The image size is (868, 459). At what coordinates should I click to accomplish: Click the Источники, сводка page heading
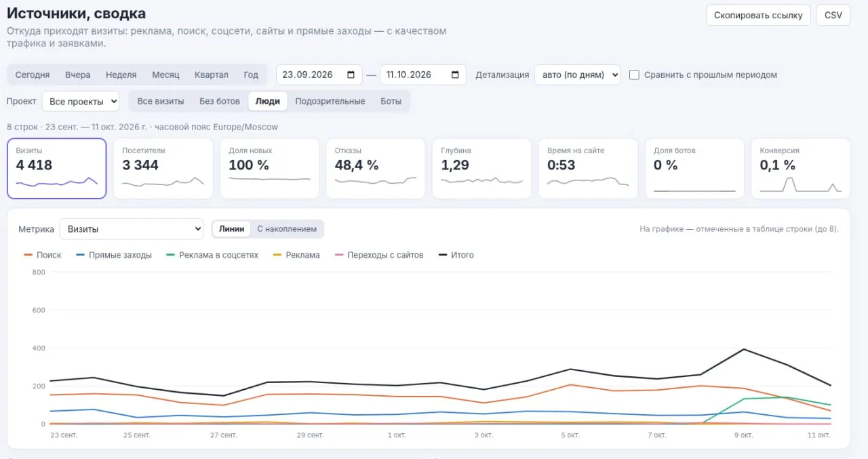pos(76,14)
